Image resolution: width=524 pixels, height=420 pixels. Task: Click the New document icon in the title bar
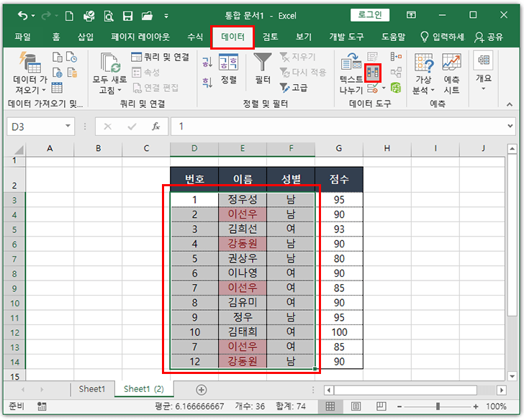[69, 16]
